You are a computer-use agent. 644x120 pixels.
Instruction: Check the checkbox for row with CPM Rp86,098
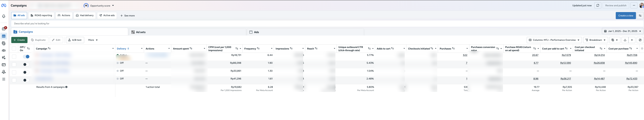14,65
